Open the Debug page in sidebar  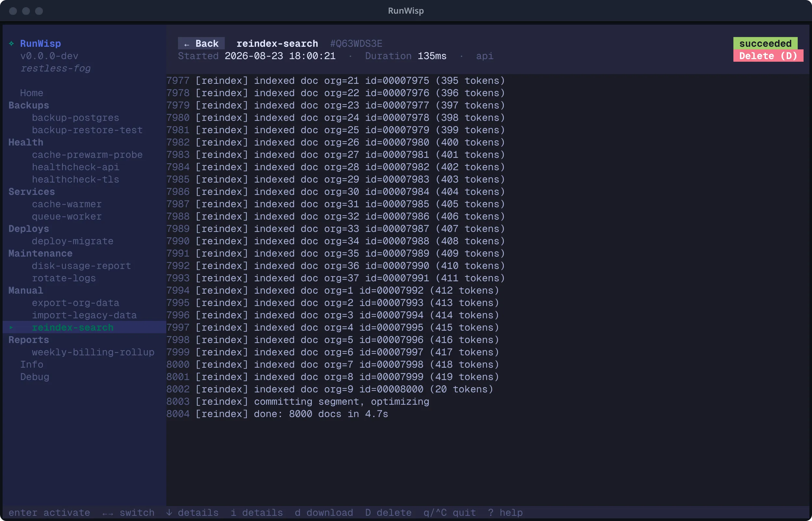34,377
